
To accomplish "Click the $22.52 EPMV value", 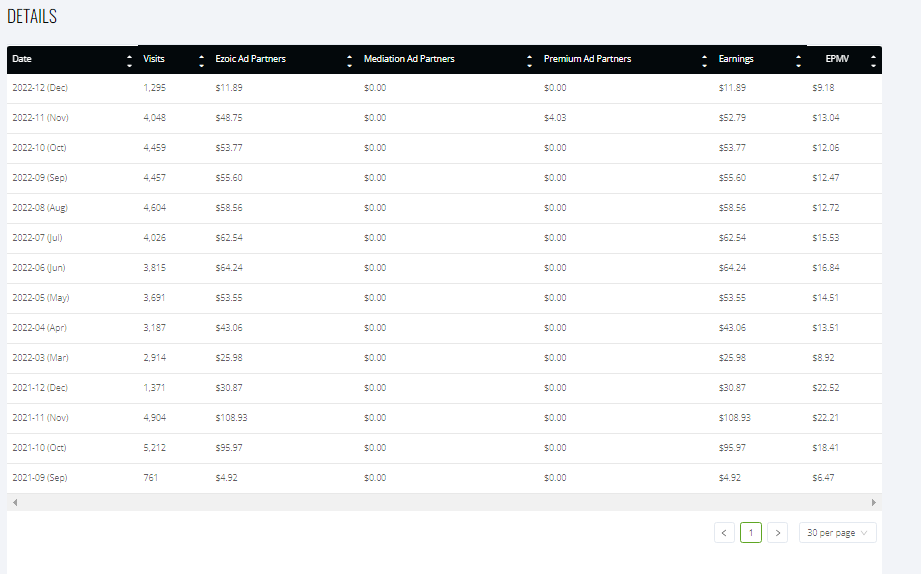I will click(x=826, y=387).
